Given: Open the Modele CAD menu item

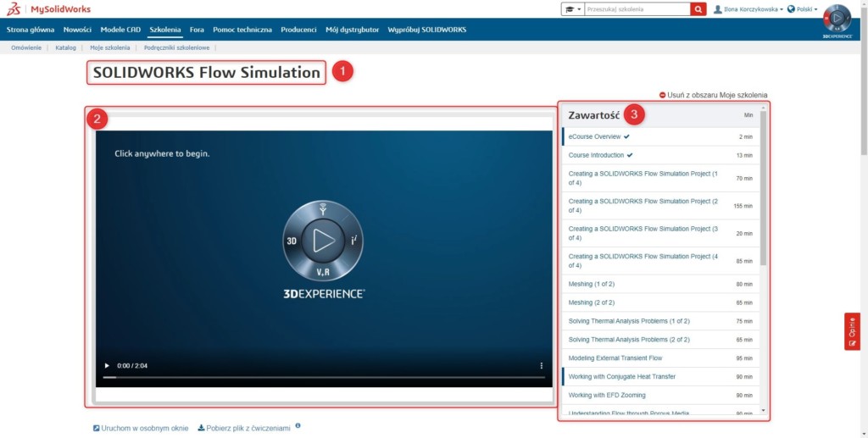Looking at the screenshot, I should click(120, 30).
